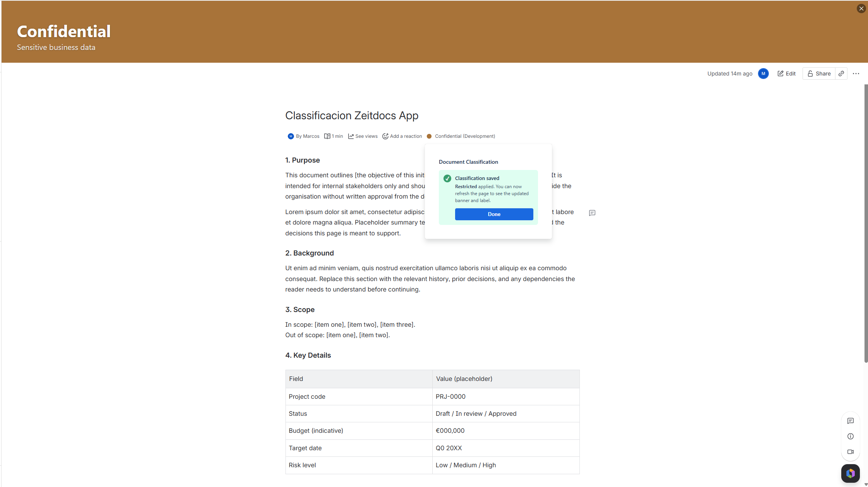Open Confidential (Development) classification label
The height and width of the screenshot is (487, 868).
(465, 136)
